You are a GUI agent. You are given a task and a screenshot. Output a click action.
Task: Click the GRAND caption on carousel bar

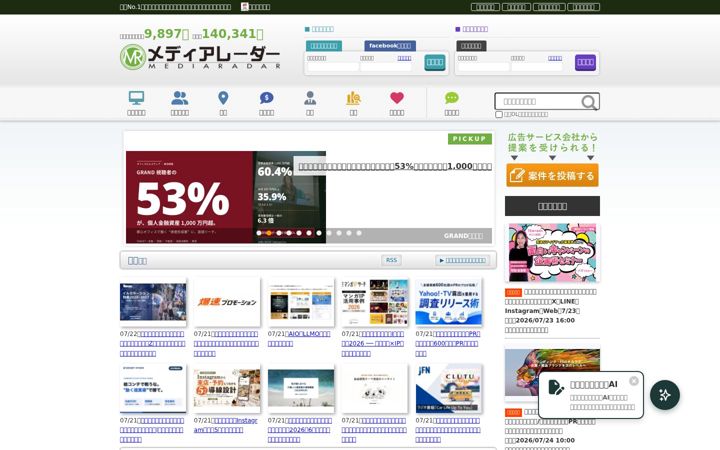pos(463,236)
